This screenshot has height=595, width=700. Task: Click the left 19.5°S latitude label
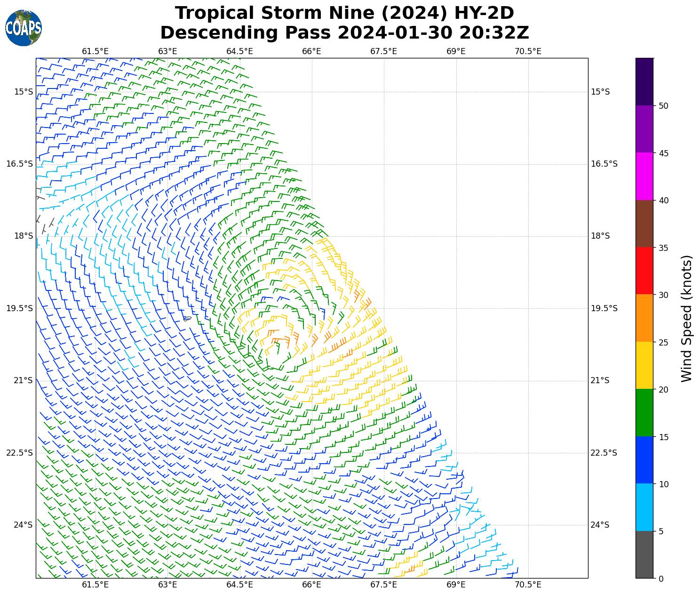click(x=19, y=308)
